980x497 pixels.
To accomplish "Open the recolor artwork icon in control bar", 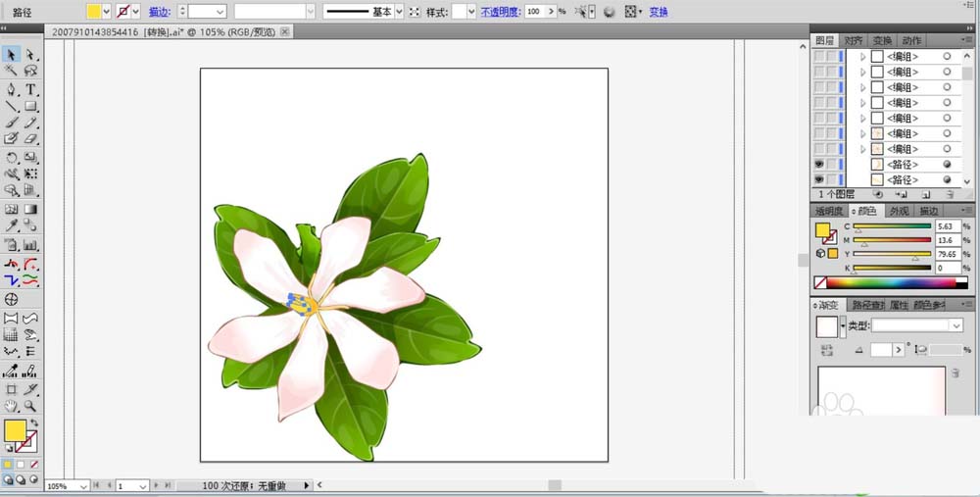I will tap(609, 11).
